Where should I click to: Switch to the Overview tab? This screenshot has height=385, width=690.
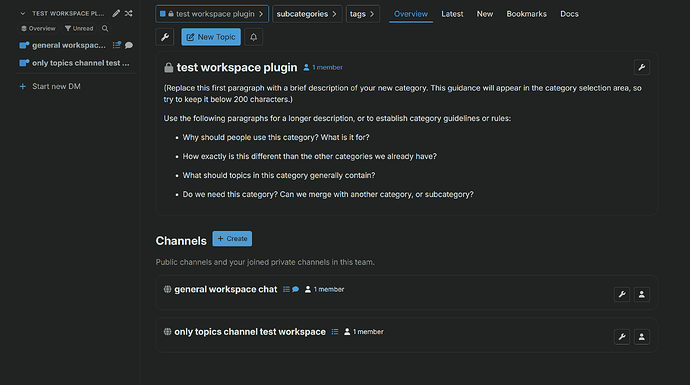(411, 14)
